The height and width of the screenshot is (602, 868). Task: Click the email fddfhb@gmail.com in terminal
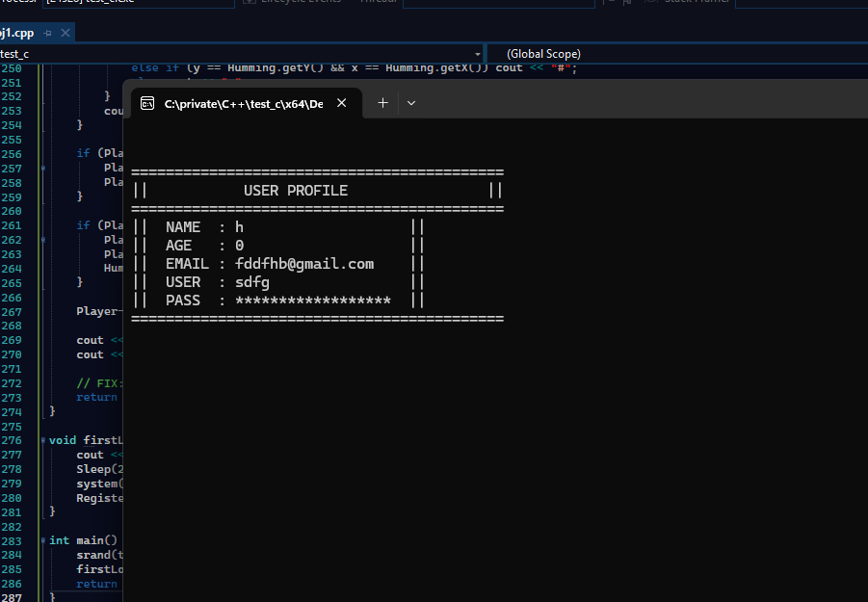point(304,264)
